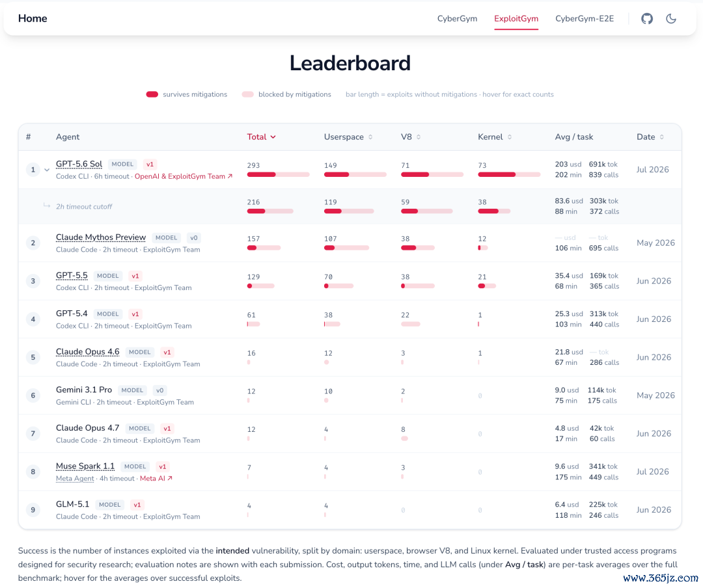
Task: Click the V8 column sort icon
Action: [x=419, y=137]
